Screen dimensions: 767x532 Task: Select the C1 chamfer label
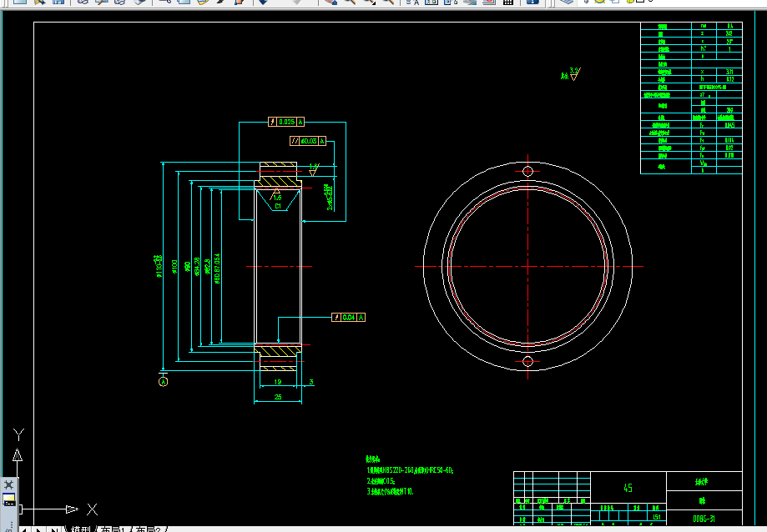click(x=278, y=206)
